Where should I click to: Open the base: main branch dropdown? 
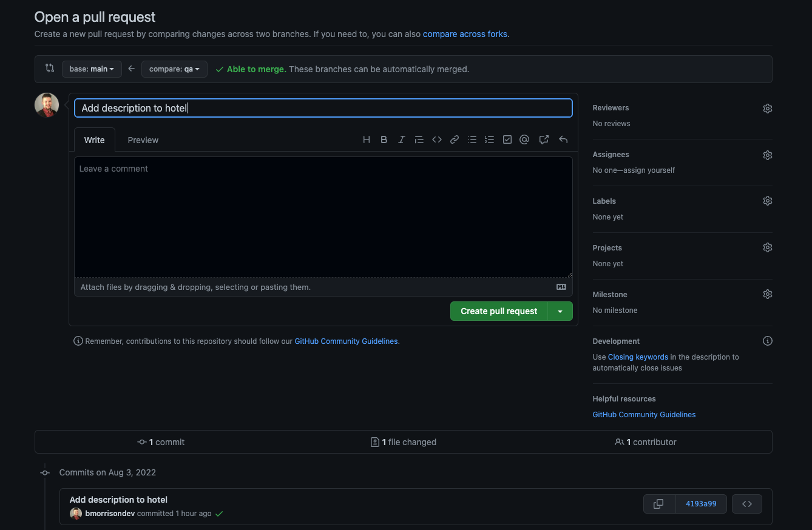coord(92,69)
